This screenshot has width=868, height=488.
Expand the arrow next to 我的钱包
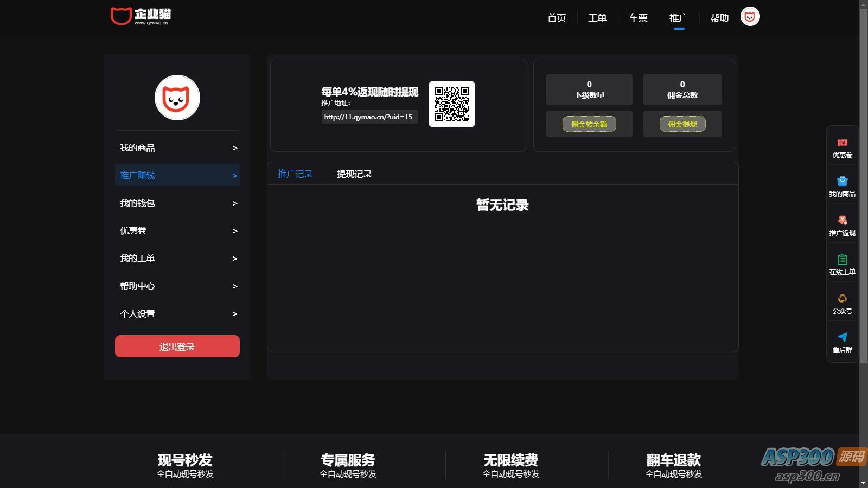coord(235,203)
